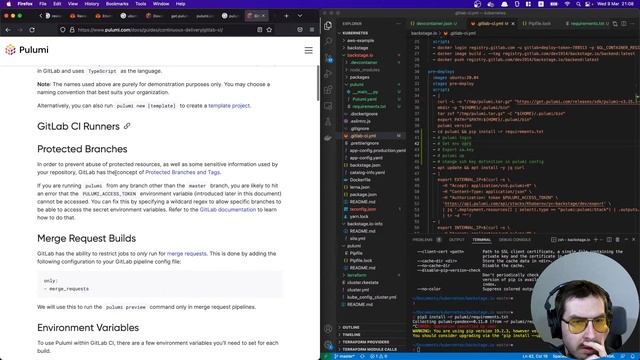Switch to the Debug Console tab

click(515, 240)
